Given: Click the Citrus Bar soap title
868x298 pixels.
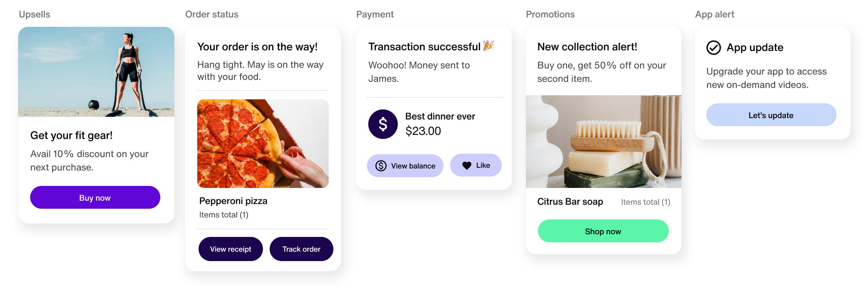Looking at the screenshot, I should coord(570,202).
